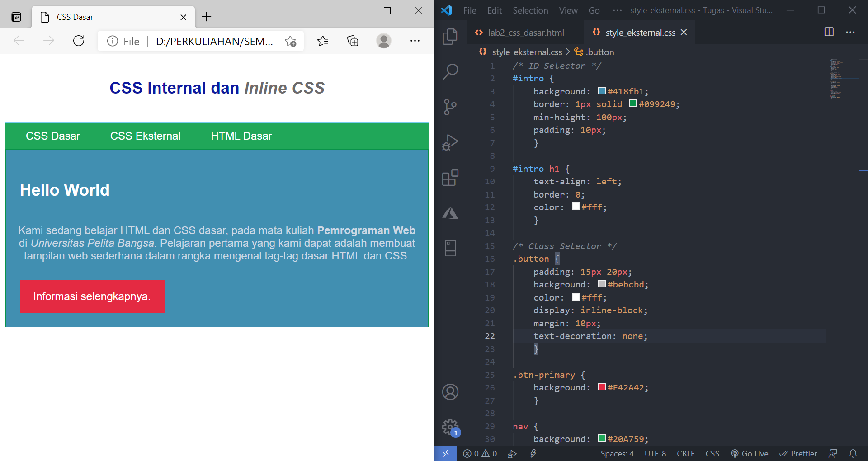This screenshot has height=461, width=868.
Task: Open the File menu in VS Code
Action: pyautogui.click(x=470, y=10)
